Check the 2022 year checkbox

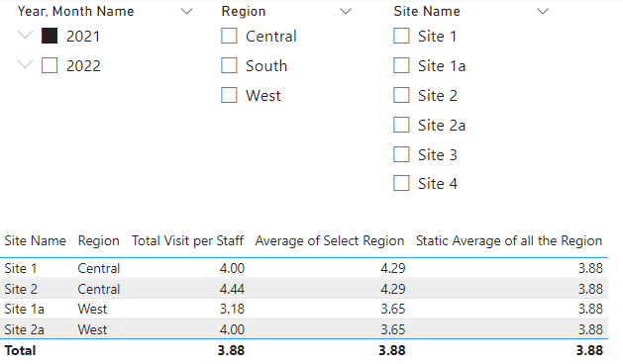click(50, 65)
